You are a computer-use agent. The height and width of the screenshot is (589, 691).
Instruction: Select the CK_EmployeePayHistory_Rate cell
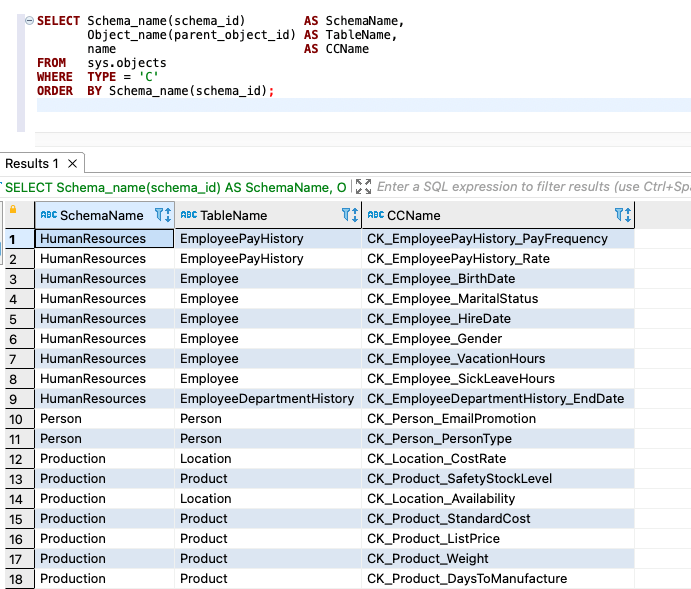tap(498, 259)
